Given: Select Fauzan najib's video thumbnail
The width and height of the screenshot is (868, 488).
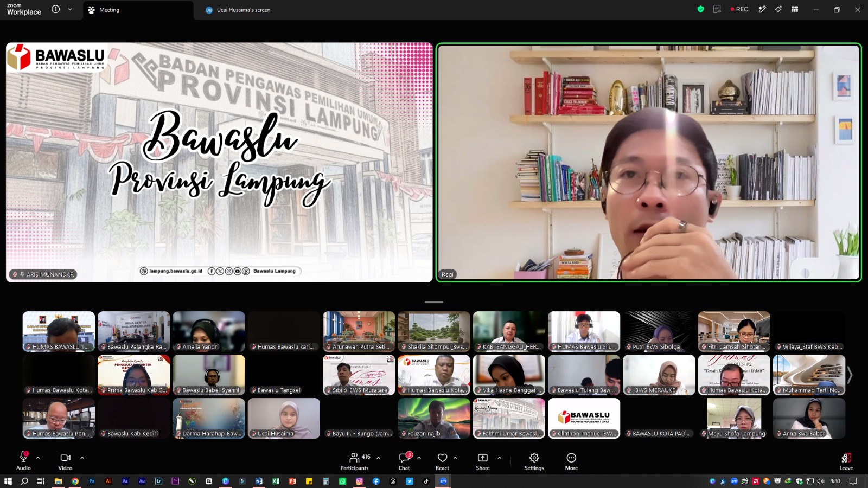Looking at the screenshot, I should point(434,418).
